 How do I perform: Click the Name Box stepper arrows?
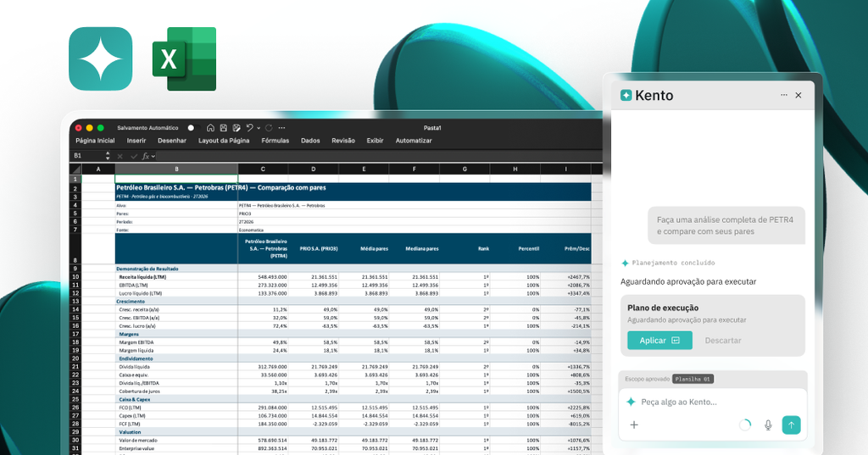pos(108,156)
